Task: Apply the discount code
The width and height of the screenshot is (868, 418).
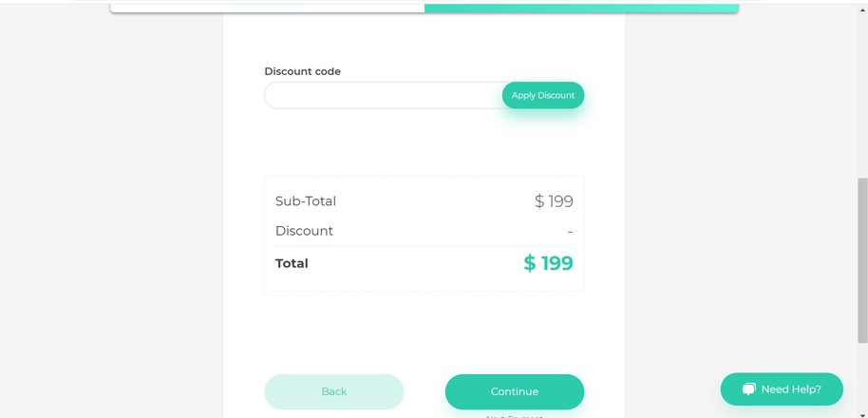Action: [543, 95]
